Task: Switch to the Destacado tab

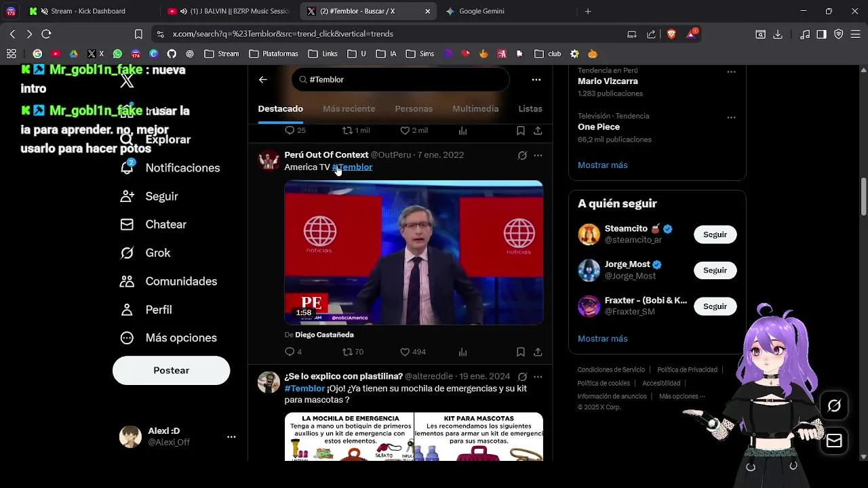Action: [x=280, y=109]
